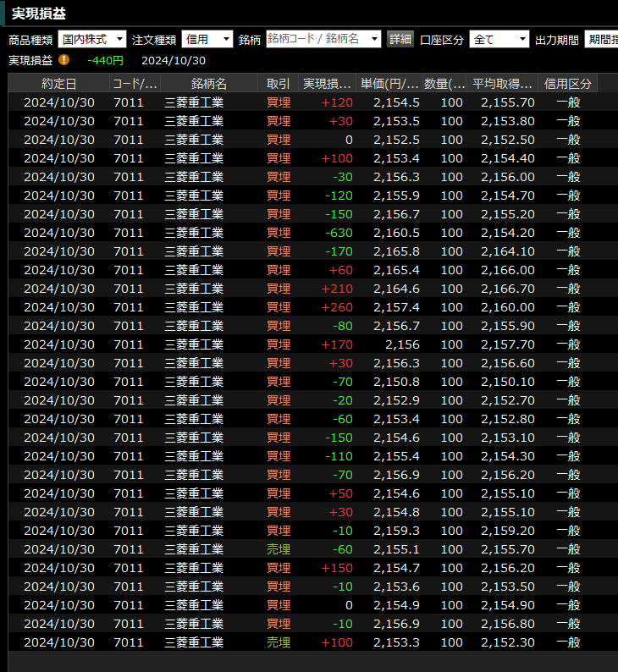Click the -80 loss cell
This screenshot has height=672, width=618.
[x=343, y=326]
